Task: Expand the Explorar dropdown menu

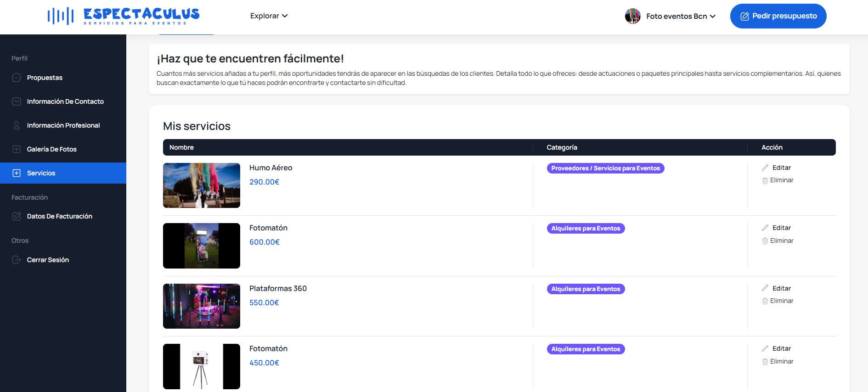Action: 269,16
